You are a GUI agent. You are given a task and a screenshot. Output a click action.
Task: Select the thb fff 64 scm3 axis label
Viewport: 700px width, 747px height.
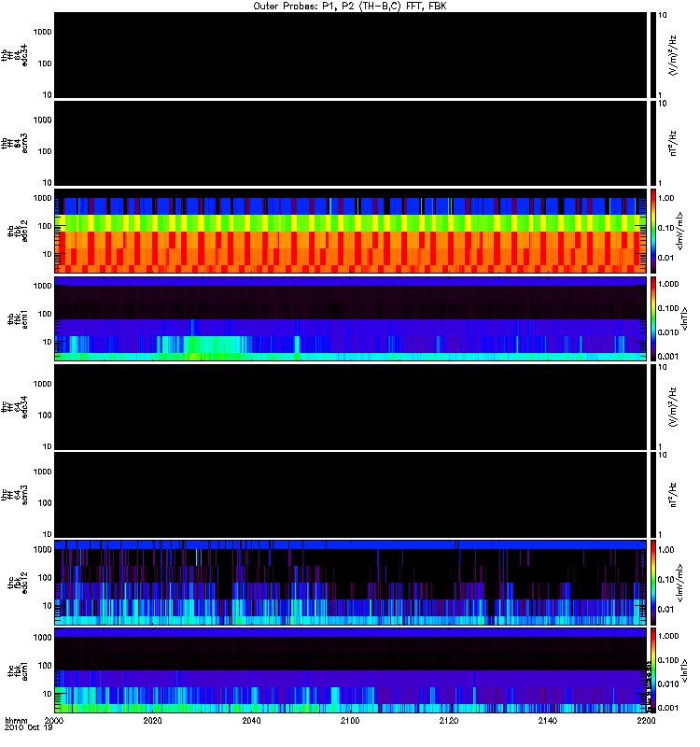tap(14, 144)
